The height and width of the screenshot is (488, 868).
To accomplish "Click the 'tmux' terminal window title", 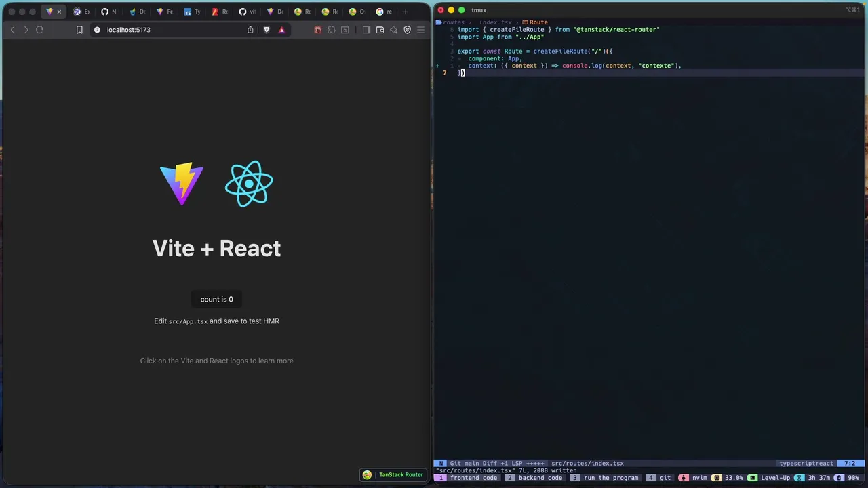I will 479,10.
